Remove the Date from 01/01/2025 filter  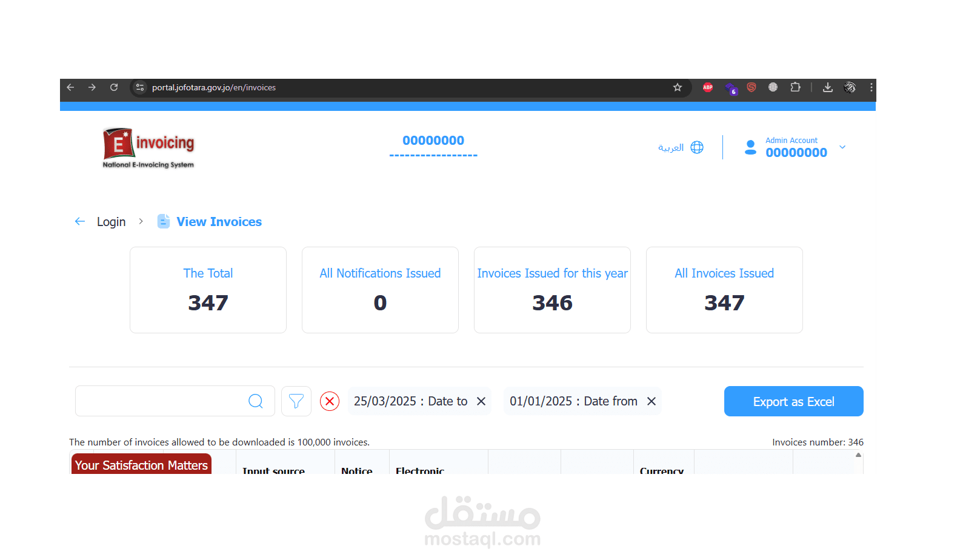pos(651,401)
